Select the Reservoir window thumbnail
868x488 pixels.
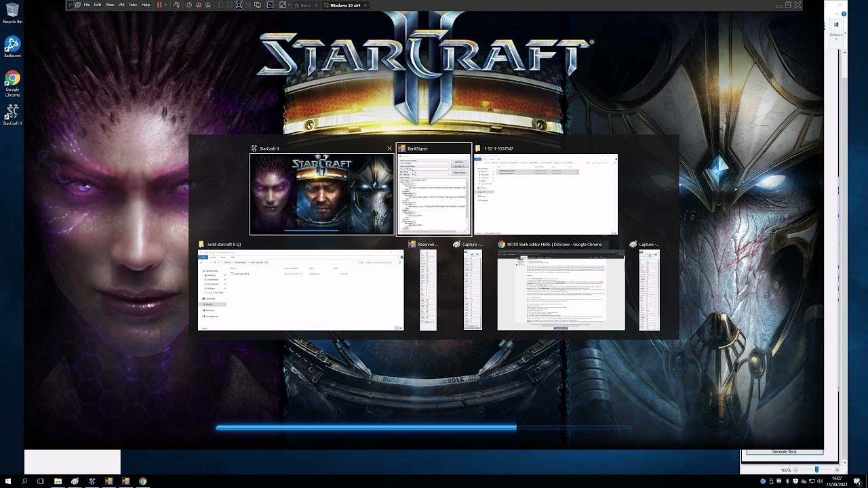pyautogui.click(x=428, y=290)
